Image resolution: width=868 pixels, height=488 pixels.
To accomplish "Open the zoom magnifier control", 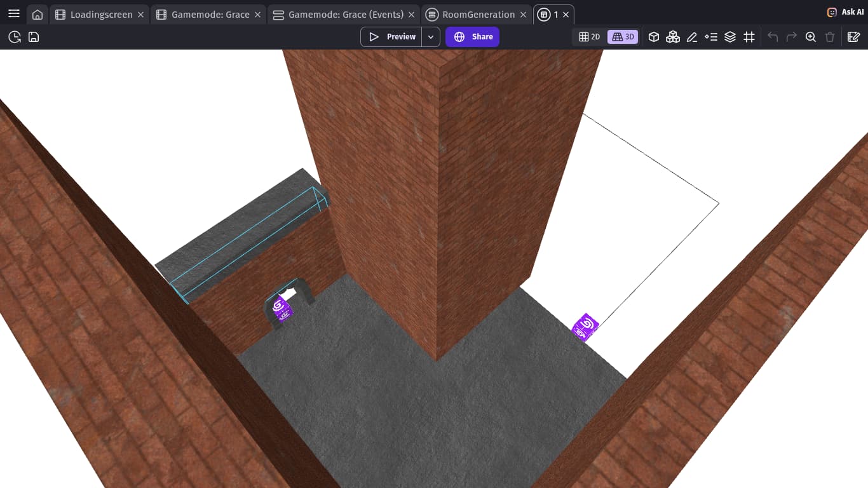I will pos(811,37).
